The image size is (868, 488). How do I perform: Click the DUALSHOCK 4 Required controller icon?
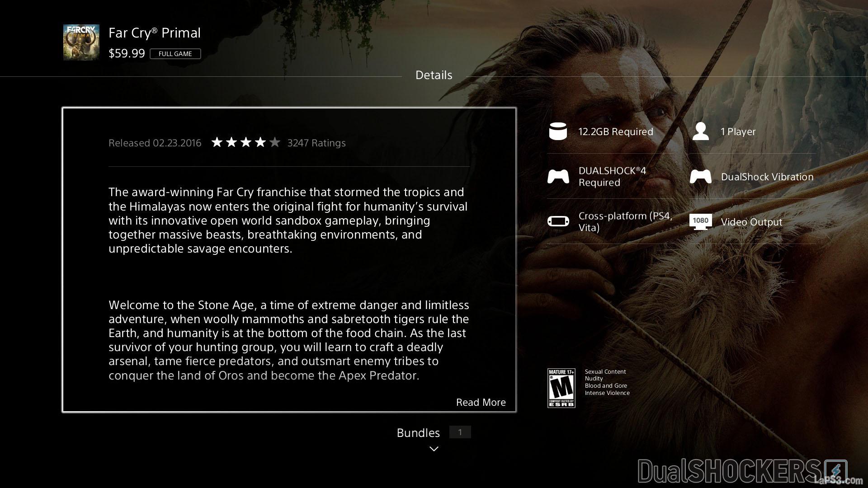[x=558, y=176]
